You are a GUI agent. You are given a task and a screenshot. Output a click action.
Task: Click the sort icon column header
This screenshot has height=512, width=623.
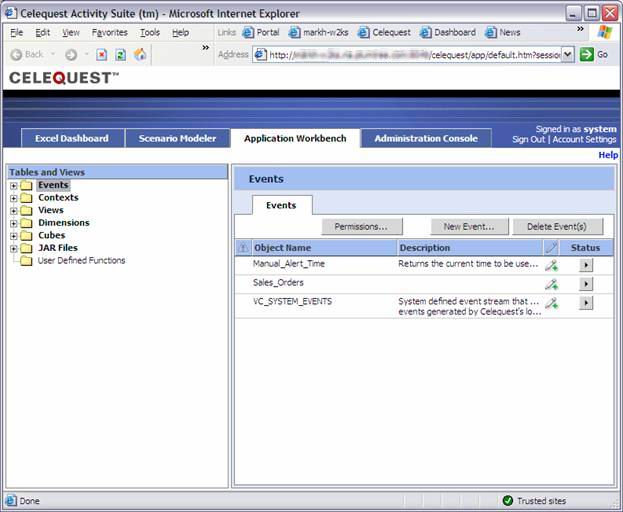coord(243,248)
